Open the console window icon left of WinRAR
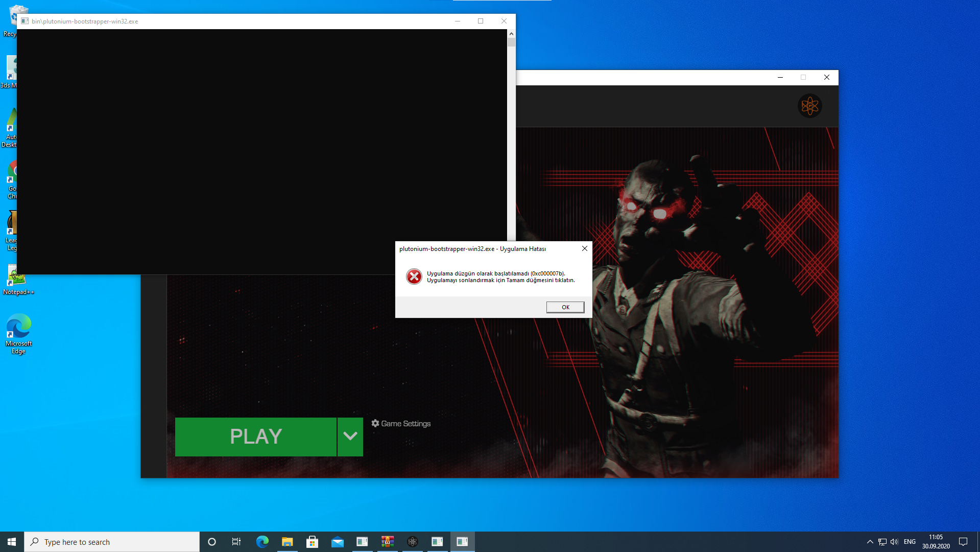 tap(362, 542)
